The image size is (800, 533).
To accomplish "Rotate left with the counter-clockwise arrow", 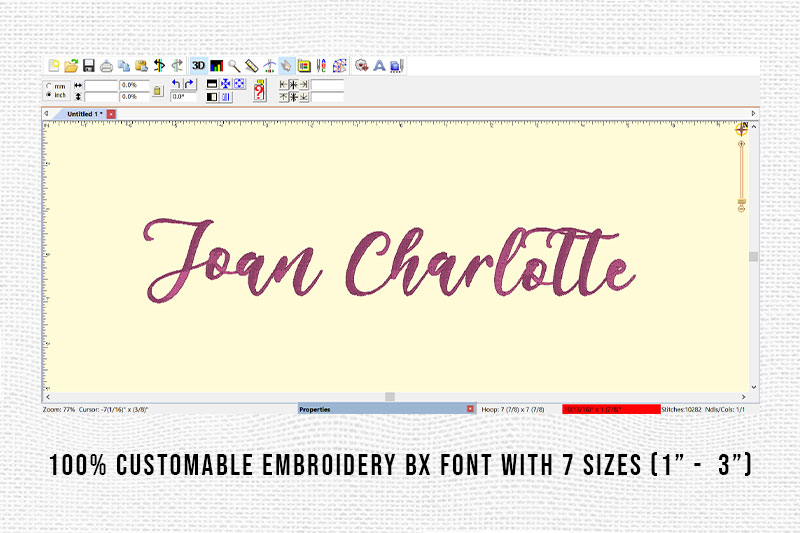I will [x=176, y=84].
